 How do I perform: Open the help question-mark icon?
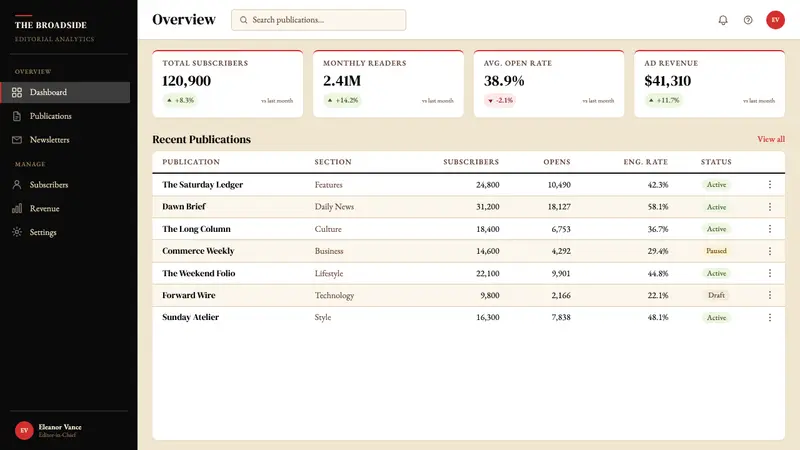click(x=748, y=20)
